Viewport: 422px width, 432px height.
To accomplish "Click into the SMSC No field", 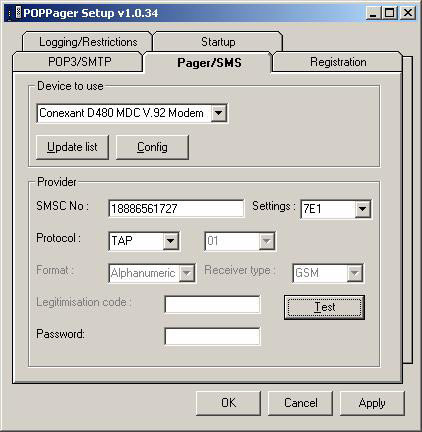I will [x=176, y=209].
